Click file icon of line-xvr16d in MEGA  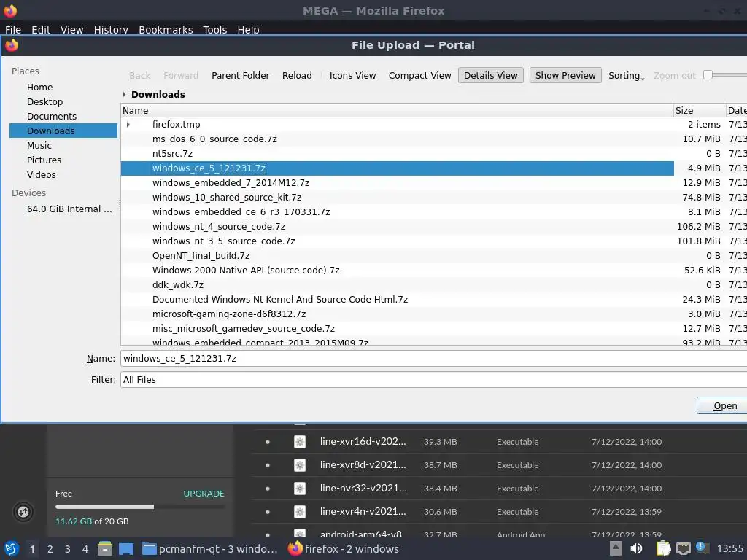(300, 442)
